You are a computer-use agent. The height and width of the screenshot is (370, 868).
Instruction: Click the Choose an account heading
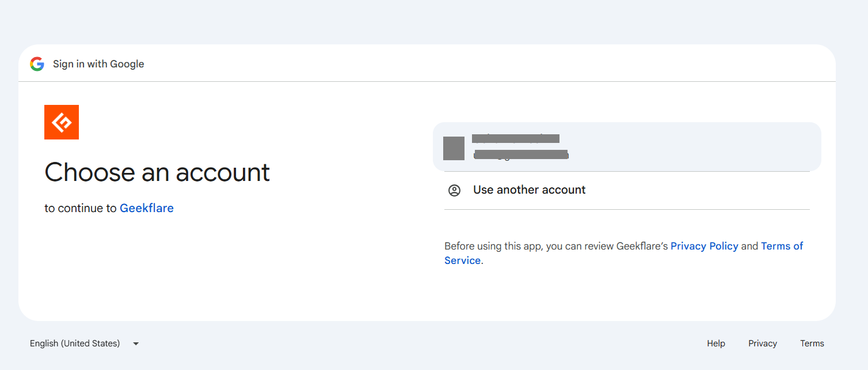point(157,172)
